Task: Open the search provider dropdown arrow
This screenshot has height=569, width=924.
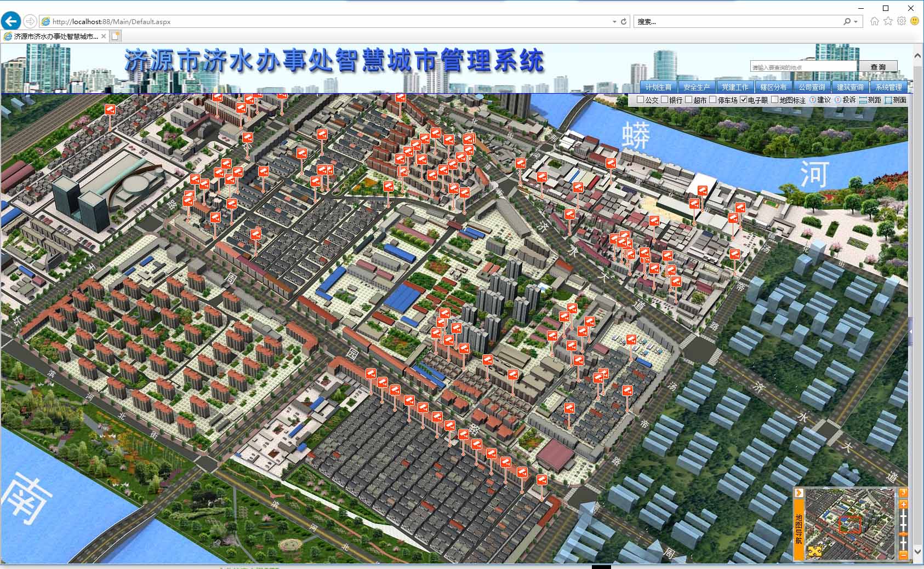Action: click(855, 21)
